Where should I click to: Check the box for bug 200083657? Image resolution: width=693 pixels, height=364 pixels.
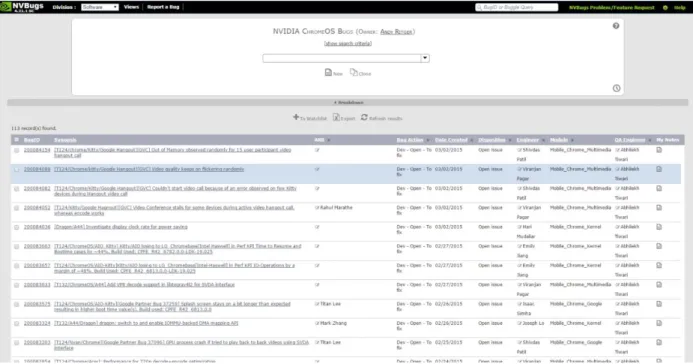pyautogui.click(x=16, y=265)
